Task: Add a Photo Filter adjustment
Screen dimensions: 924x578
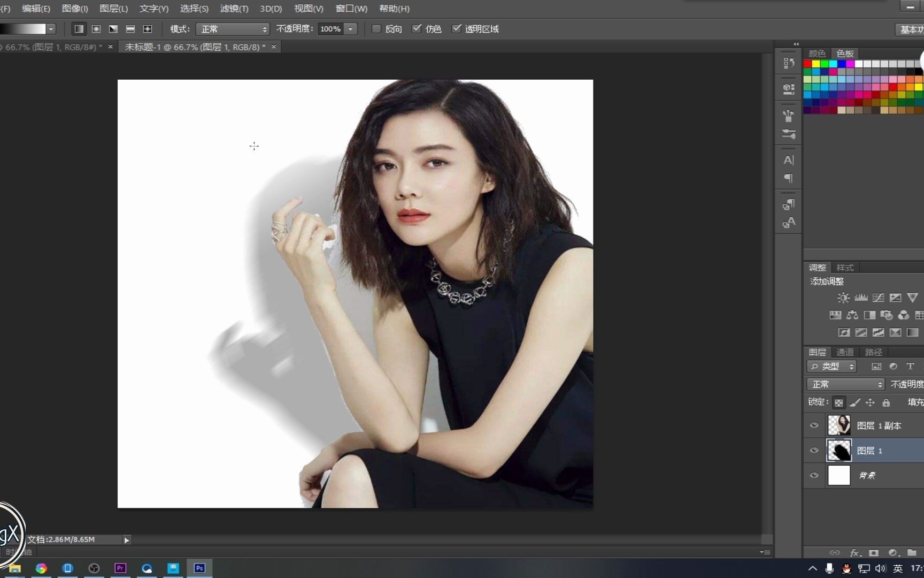Action: 887,315
